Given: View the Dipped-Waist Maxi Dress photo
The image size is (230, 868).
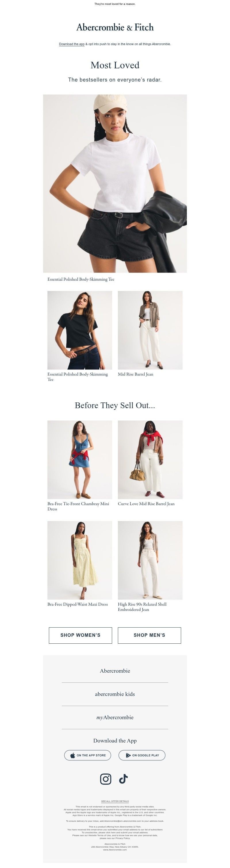Looking at the screenshot, I should [x=80, y=560].
